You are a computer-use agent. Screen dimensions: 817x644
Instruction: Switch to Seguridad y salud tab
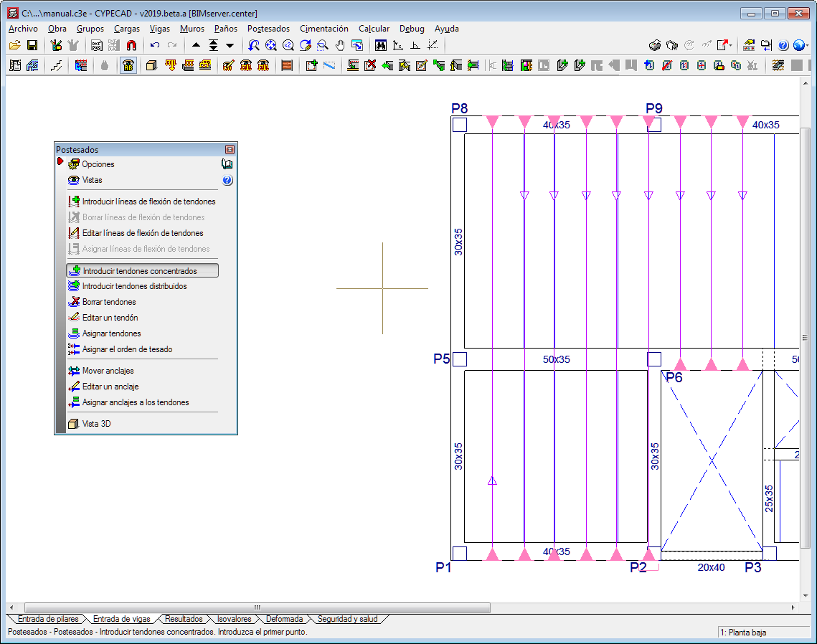(348, 619)
